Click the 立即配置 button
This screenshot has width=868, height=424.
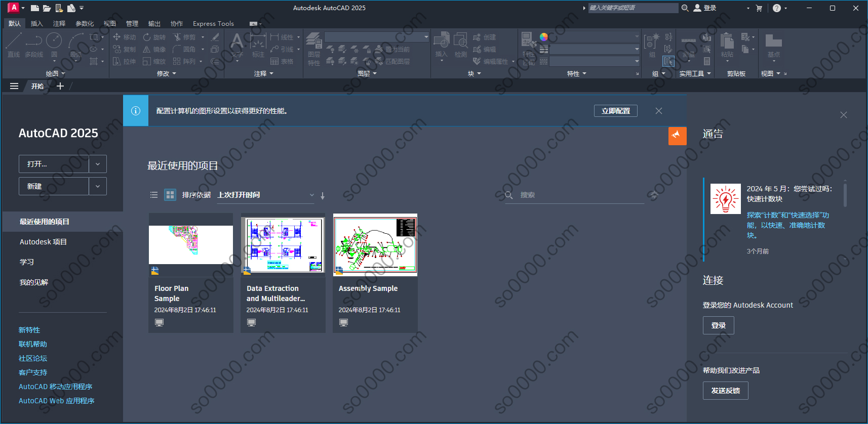pos(616,111)
